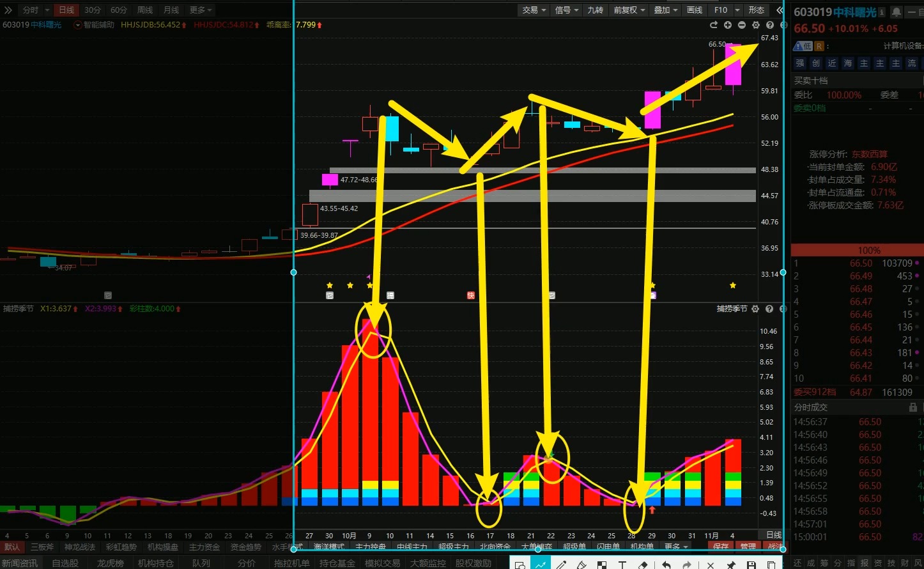Open main chart settings gear icon
The height and width of the screenshot is (569, 924).
click(x=756, y=25)
